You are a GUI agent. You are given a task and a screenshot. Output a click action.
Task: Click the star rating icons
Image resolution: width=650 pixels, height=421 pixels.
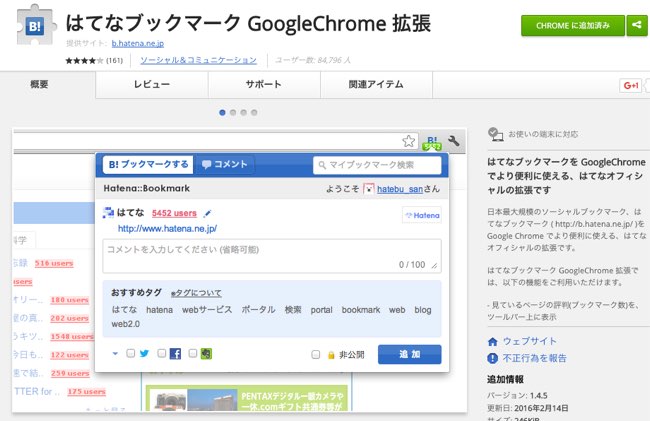pos(84,60)
